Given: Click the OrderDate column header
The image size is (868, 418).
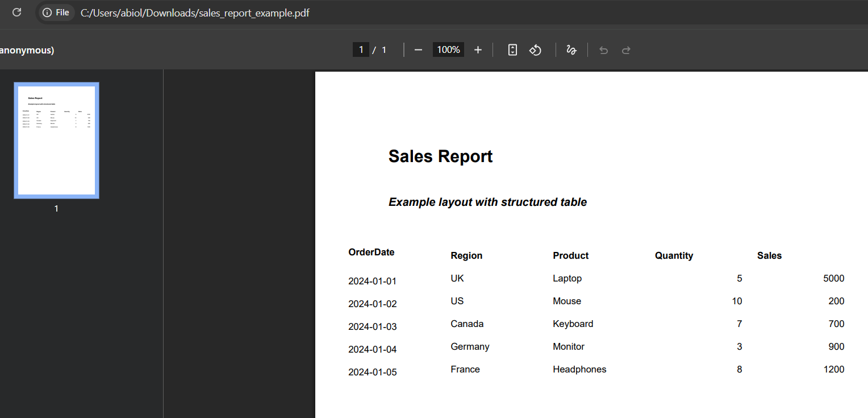Looking at the screenshot, I should point(371,253).
